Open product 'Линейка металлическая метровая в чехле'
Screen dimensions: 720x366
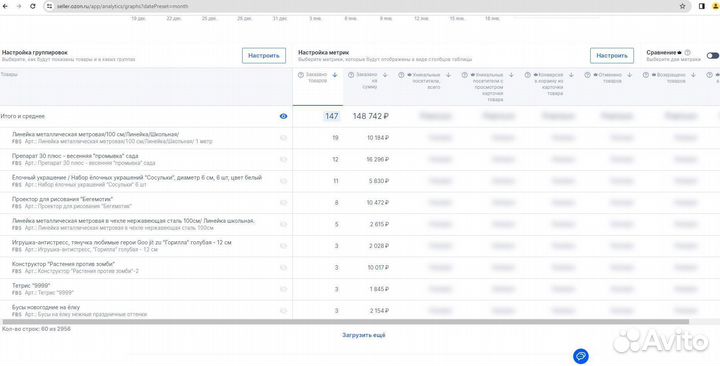[x=133, y=221]
